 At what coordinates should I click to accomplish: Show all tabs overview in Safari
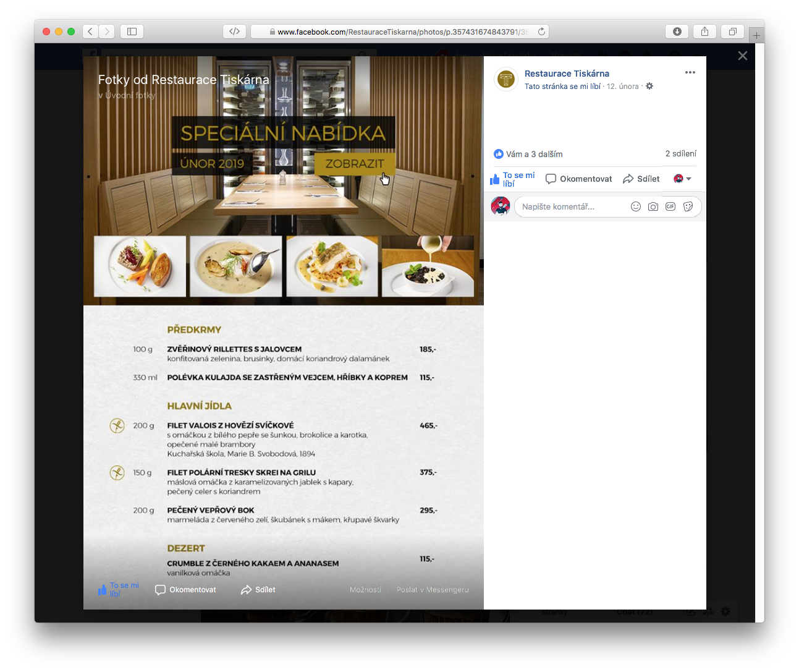click(x=732, y=32)
